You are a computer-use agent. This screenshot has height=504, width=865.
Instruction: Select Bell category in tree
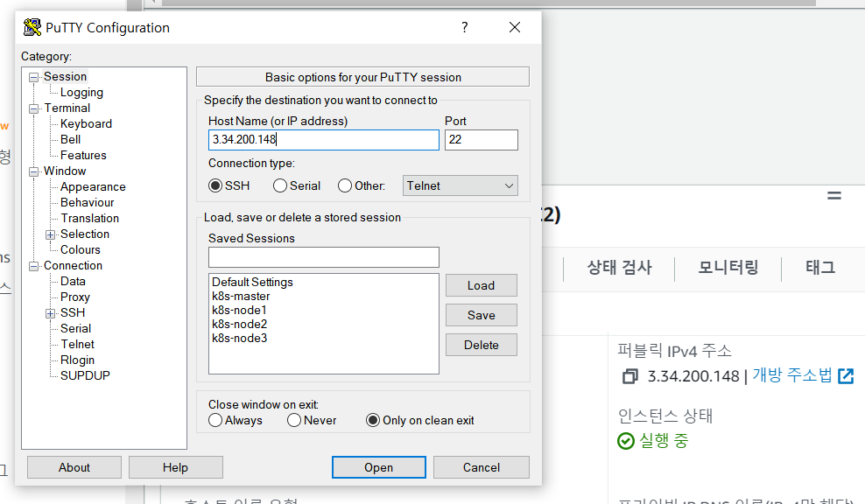coord(70,139)
